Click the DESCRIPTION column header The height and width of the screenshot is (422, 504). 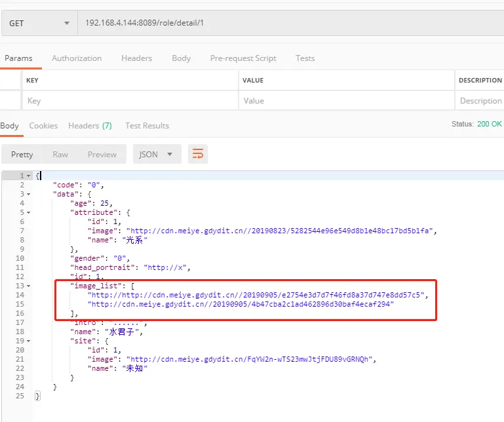(480, 81)
